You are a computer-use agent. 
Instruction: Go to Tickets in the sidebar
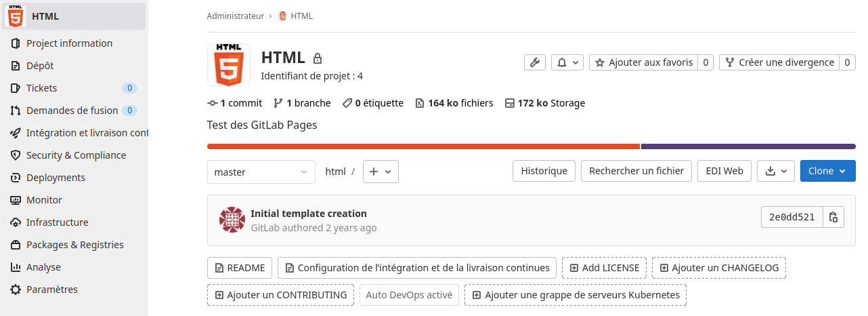pyautogui.click(x=41, y=88)
